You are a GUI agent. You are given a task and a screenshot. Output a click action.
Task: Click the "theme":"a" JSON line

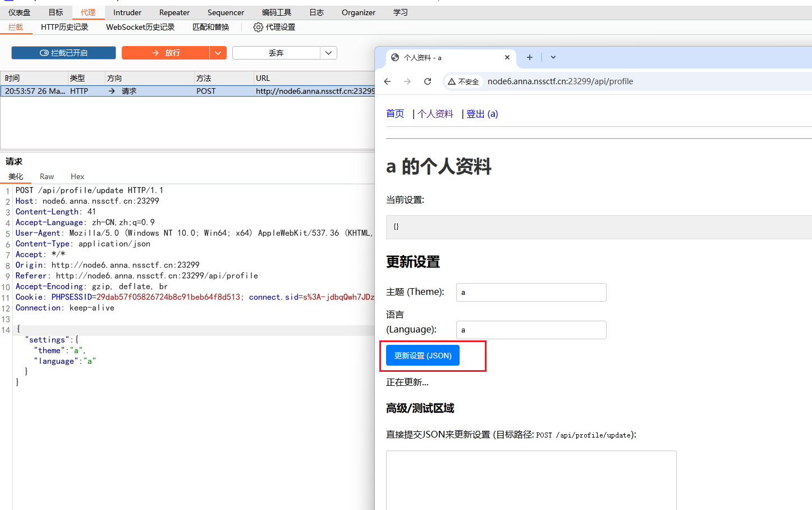(x=59, y=350)
